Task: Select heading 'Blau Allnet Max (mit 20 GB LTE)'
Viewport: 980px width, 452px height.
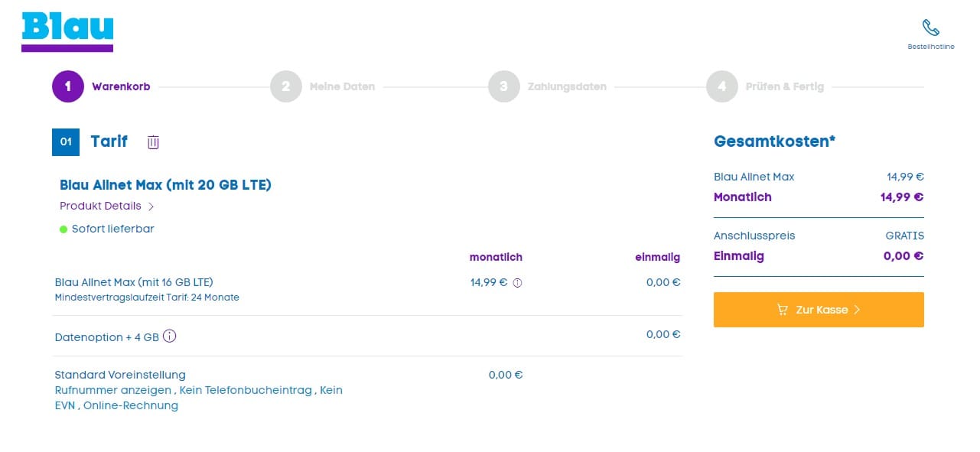Action: 165,184
